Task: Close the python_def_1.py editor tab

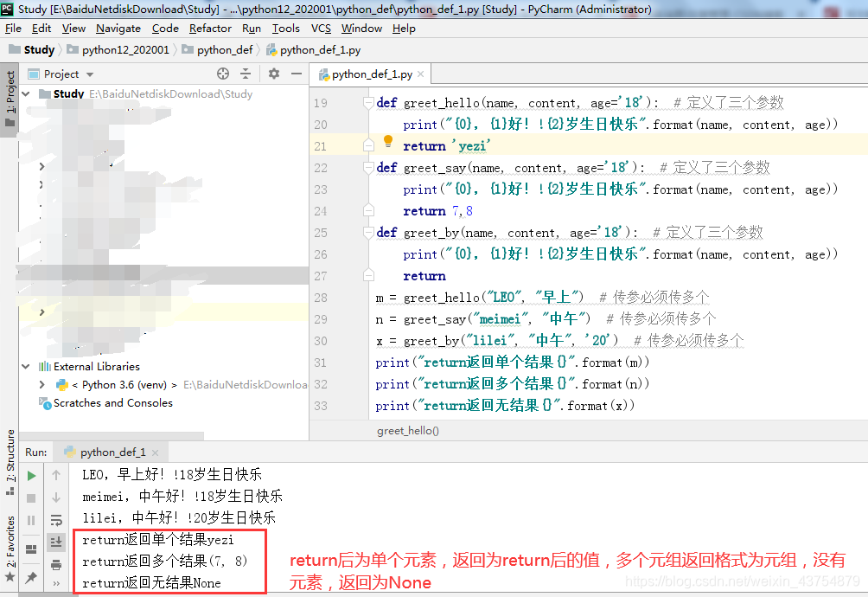Action: [421, 74]
